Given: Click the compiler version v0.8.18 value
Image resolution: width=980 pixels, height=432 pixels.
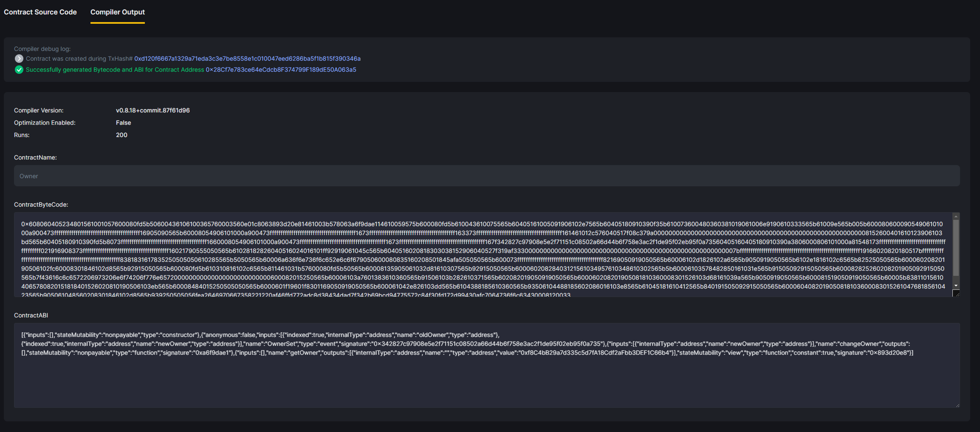Looking at the screenshot, I should pos(153,111).
